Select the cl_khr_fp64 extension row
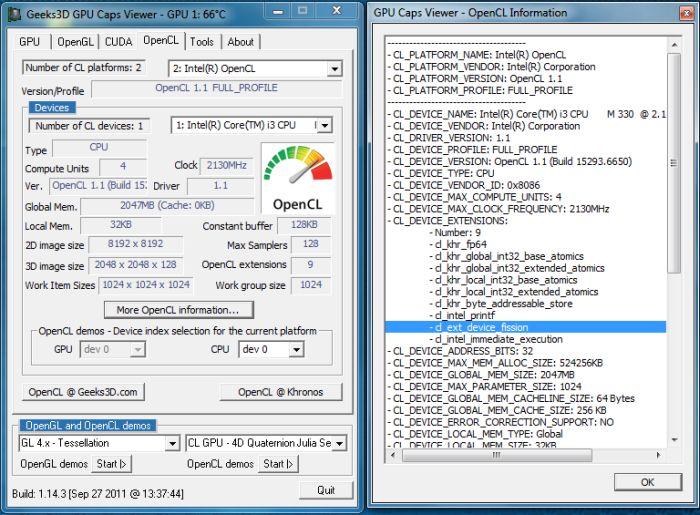The image size is (700, 515). (458, 245)
